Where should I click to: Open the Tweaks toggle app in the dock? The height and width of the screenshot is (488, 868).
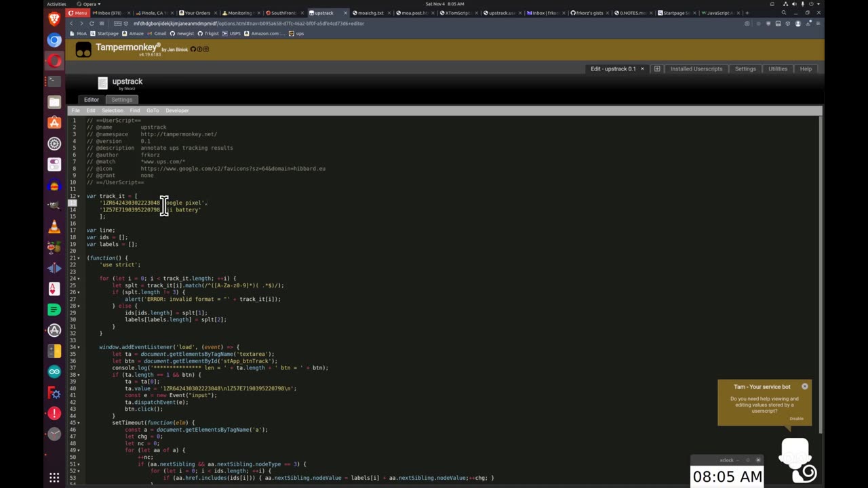point(54,164)
